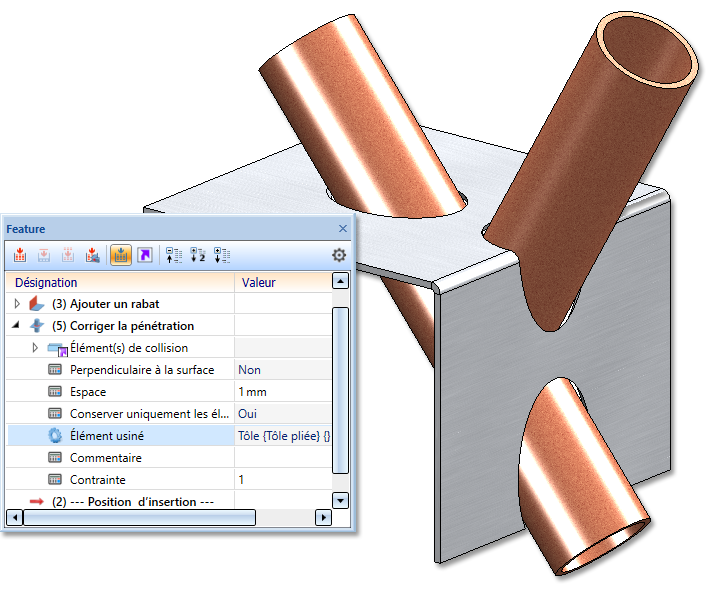Select the 'Élément(s) de collision' row
Viewport: 710px width, 590px height.
[168, 348]
